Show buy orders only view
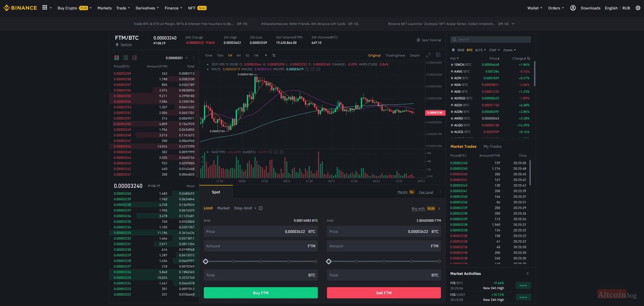The image size is (644, 306). pos(125,58)
